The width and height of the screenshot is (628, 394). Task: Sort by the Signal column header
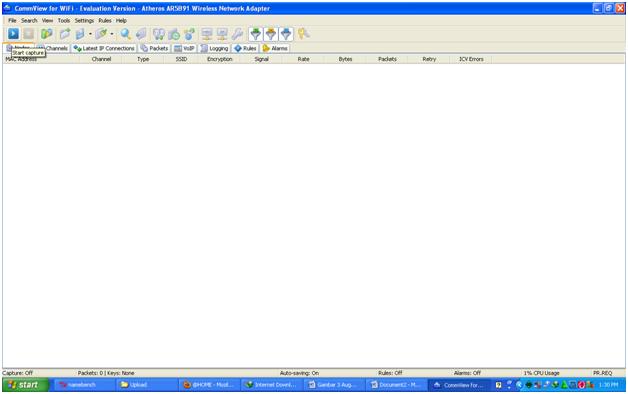[262, 59]
